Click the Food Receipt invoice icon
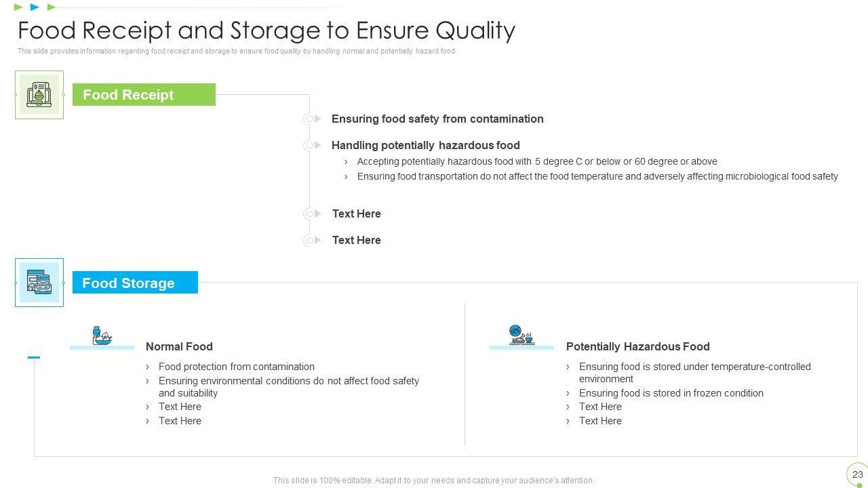 (x=39, y=95)
